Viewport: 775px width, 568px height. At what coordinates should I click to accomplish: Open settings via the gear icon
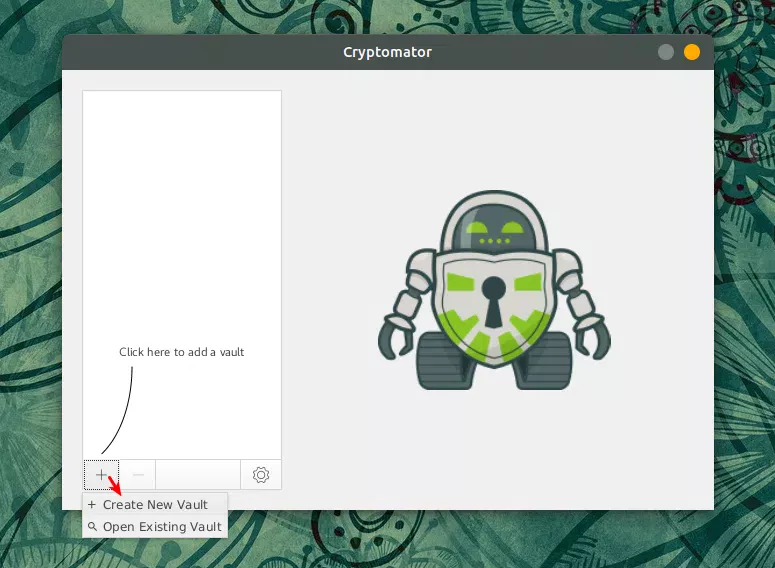pos(261,475)
